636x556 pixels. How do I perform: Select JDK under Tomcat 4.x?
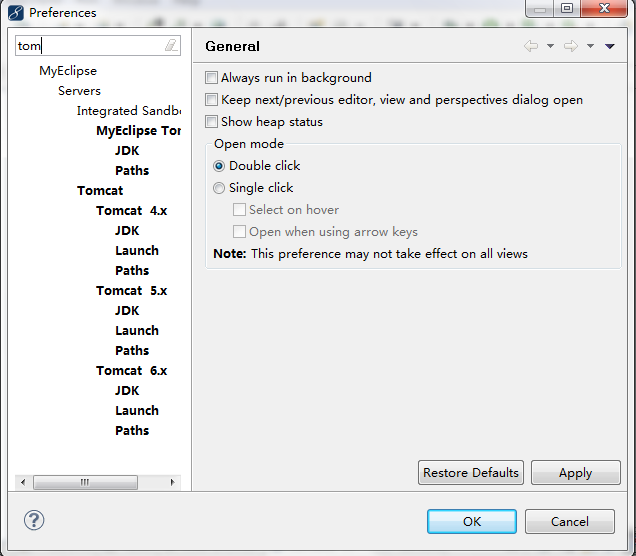click(127, 230)
